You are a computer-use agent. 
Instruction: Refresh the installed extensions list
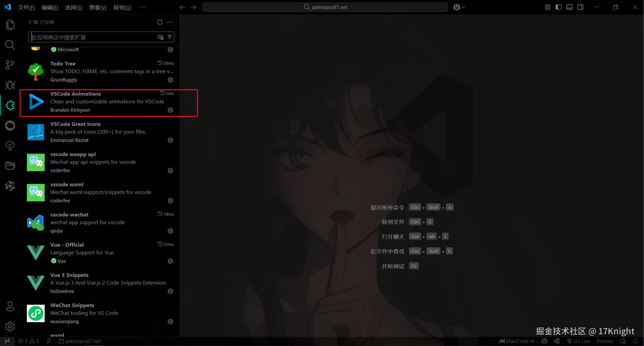coord(160,22)
